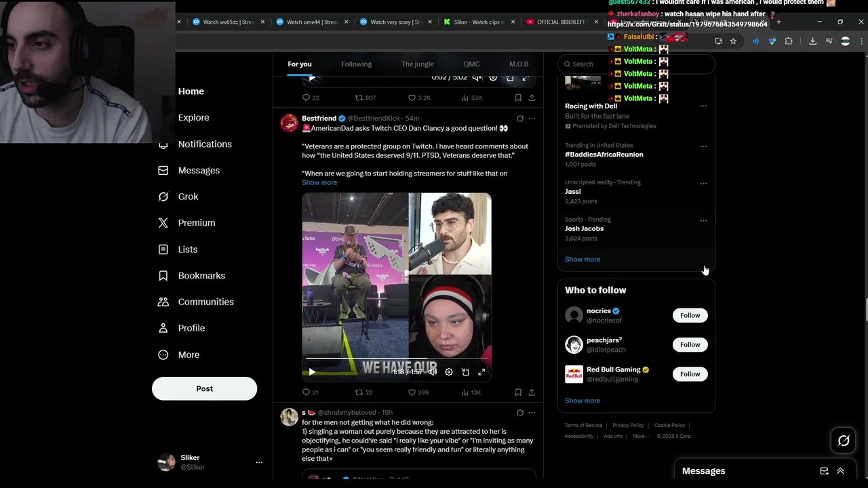The height and width of the screenshot is (488, 868).
Task: Switch to the M.O.B tab
Action: coord(519,64)
